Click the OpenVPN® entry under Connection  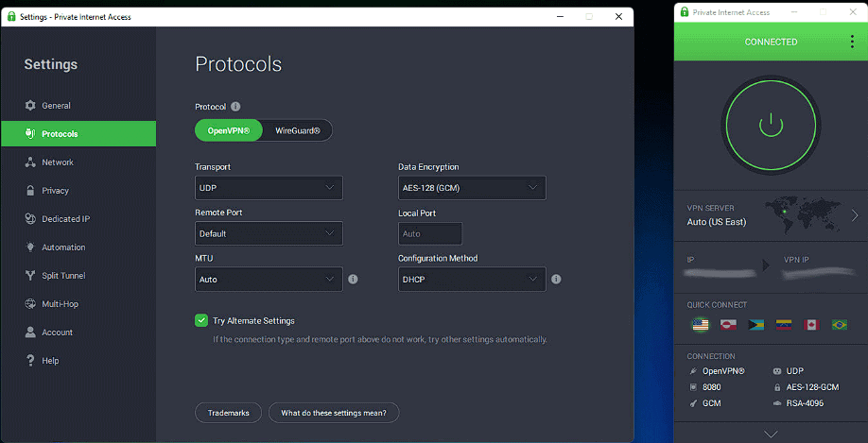pos(723,371)
